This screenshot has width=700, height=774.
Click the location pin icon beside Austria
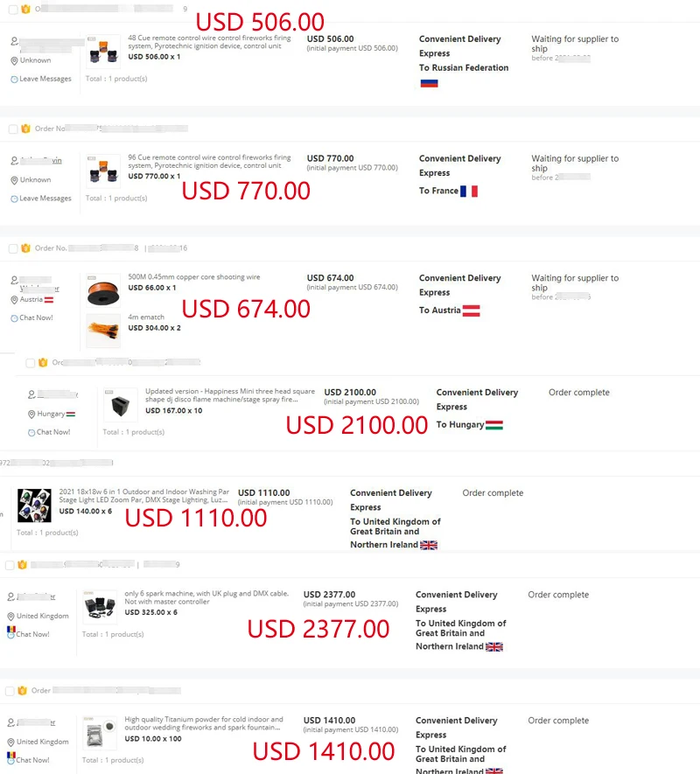coord(14,300)
